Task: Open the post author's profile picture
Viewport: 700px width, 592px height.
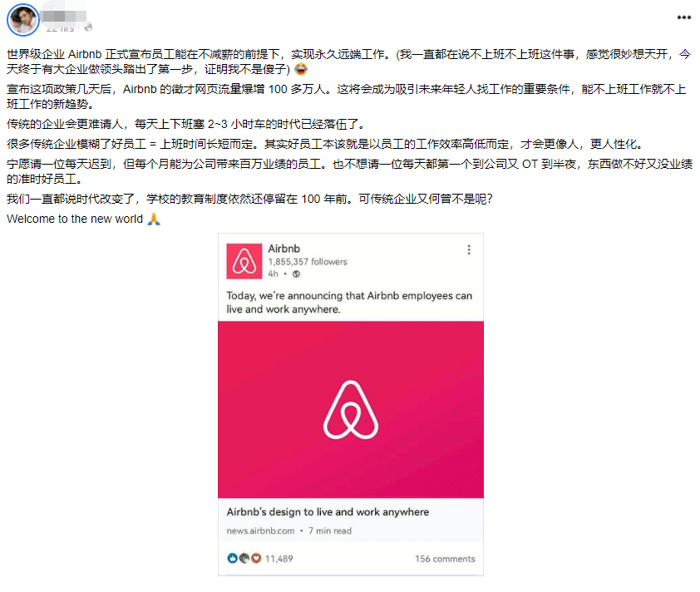Action: pos(23,18)
